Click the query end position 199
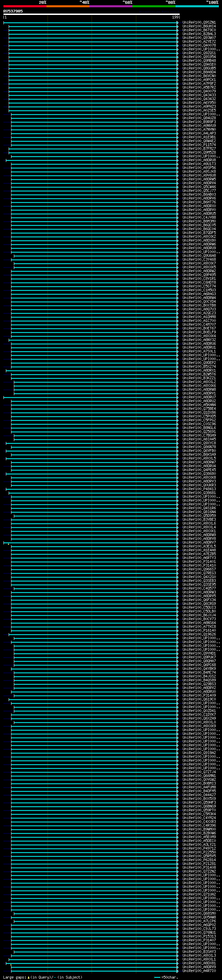The image size is (222, 980). [x=175, y=17]
